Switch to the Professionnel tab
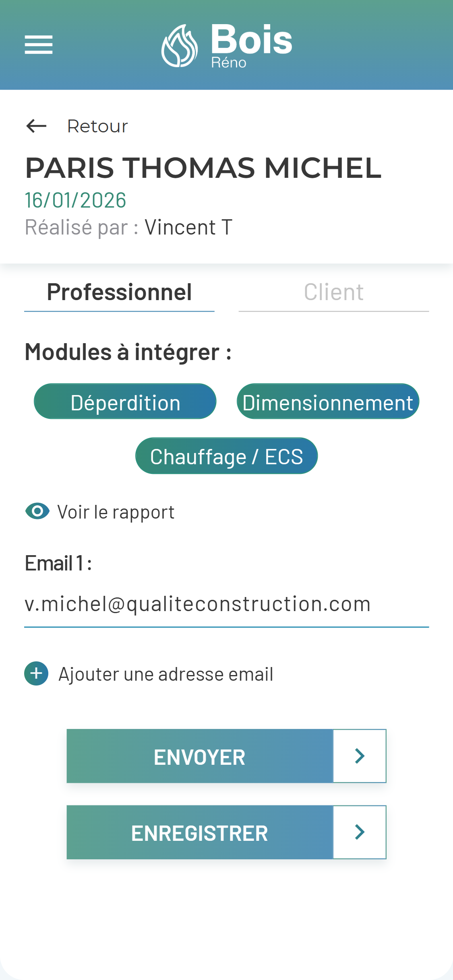 [x=119, y=292]
